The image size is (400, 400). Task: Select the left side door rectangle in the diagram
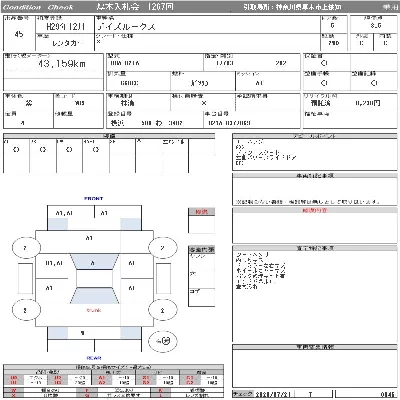point(25,278)
